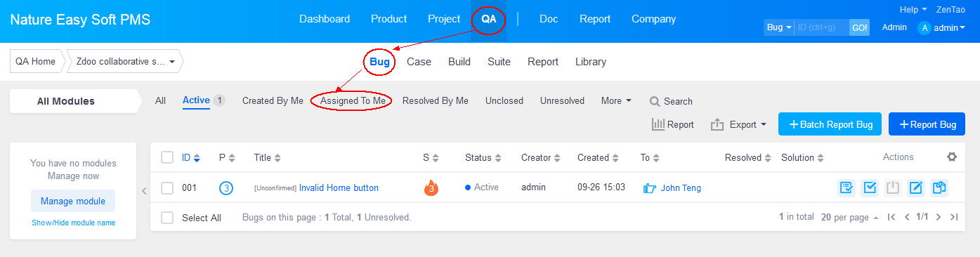The height and width of the screenshot is (257, 980).
Task: Collapse the module sidebar with arrow handle
Action: [143, 190]
